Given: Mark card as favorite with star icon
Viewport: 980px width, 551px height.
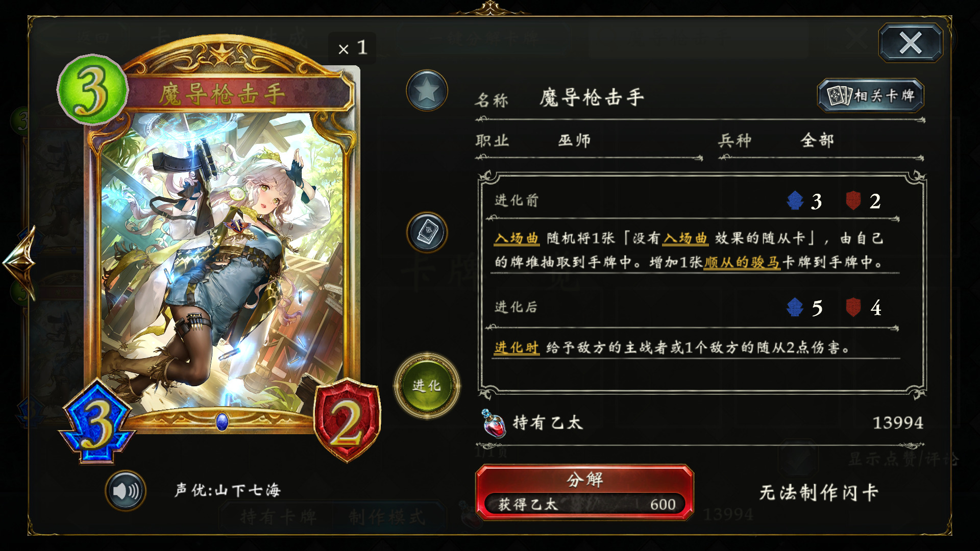Looking at the screenshot, I should pos(427,91).
